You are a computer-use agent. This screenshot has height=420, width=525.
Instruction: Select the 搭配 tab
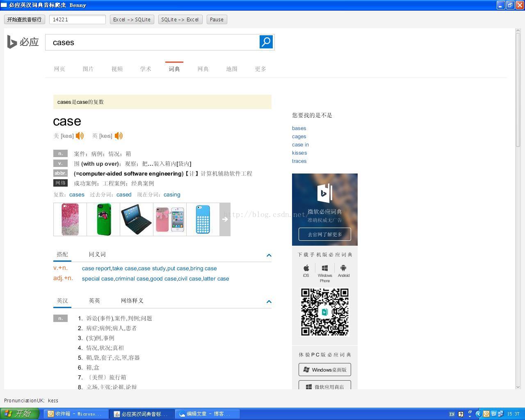click(x=62, y=254)
